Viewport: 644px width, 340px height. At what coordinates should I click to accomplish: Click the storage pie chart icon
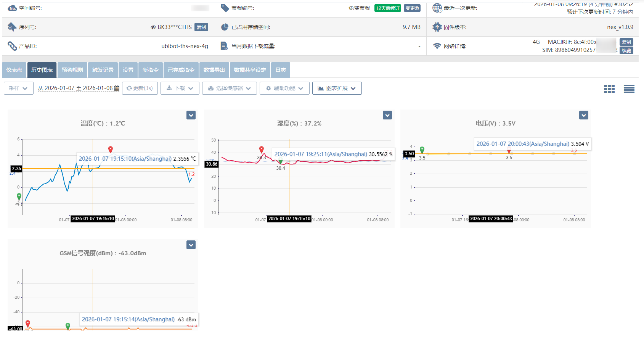[225, 27]
